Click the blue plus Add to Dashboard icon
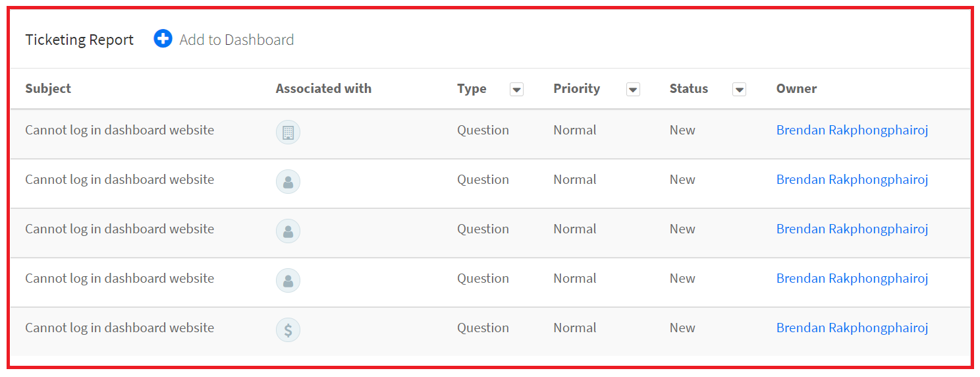Screen dimensions: 980x377 [163, 39]
